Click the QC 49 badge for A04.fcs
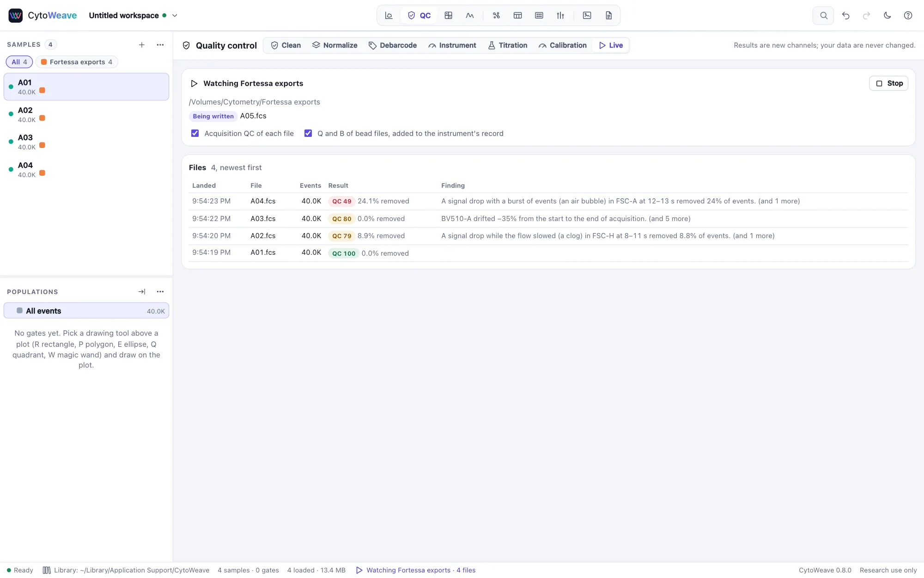Screen dimensions: 924x578 (342, 201)
